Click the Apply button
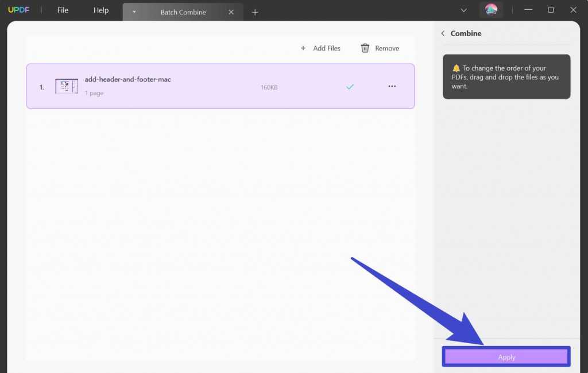Screen dimensions: 588x373 click(x=506, y=356)
